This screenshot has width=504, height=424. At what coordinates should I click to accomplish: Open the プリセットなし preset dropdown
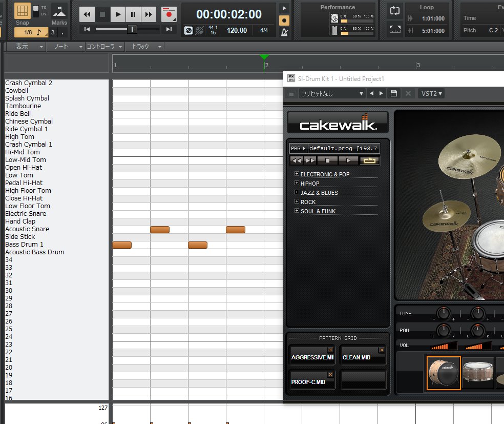point(332,94)
